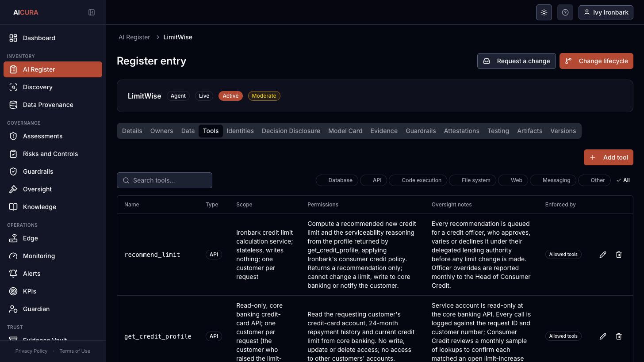The image size is (644, 362).
Task: Switch to the Guardrails tab
Action: pyautogui.click(x=421, y=131)
